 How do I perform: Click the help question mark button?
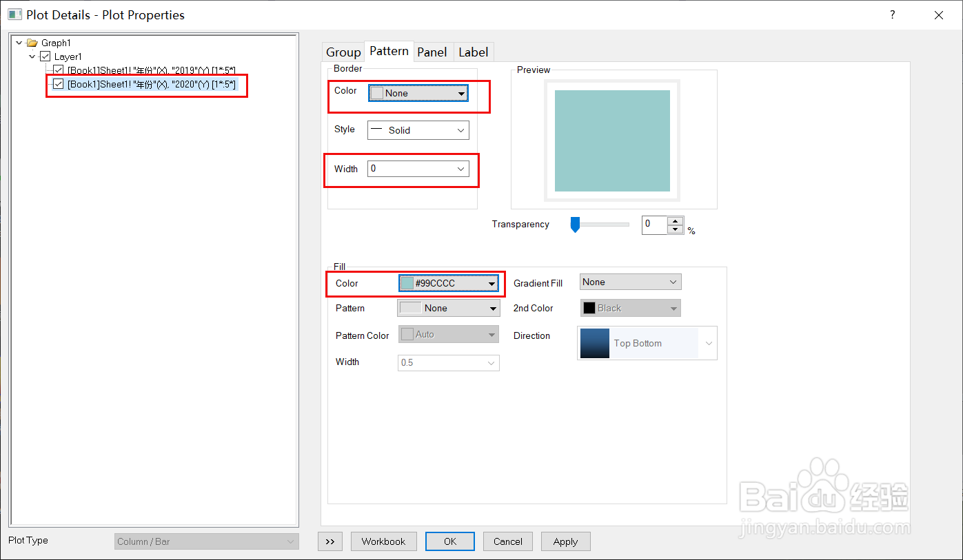click(892, 14)
